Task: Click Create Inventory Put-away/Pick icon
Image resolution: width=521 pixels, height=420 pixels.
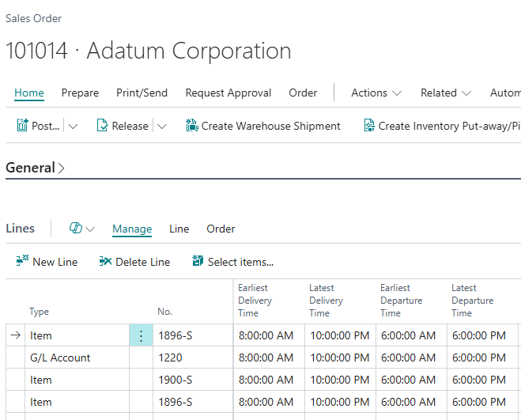Action: (x=368, y=126)
